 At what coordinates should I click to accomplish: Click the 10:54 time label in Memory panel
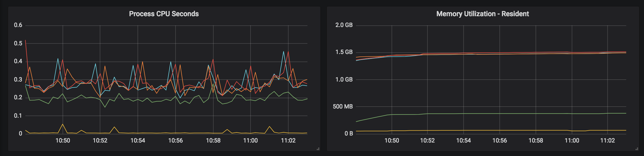click(x=464, y=141)
